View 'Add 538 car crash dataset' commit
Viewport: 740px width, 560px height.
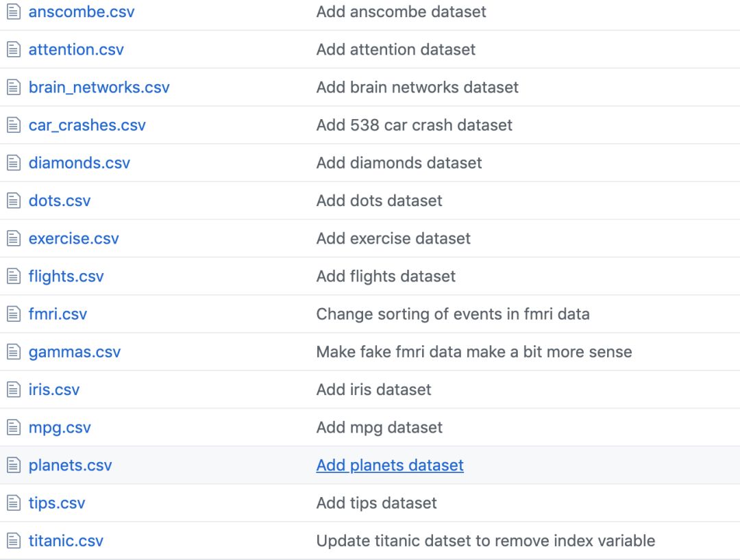tap(415, 125)
